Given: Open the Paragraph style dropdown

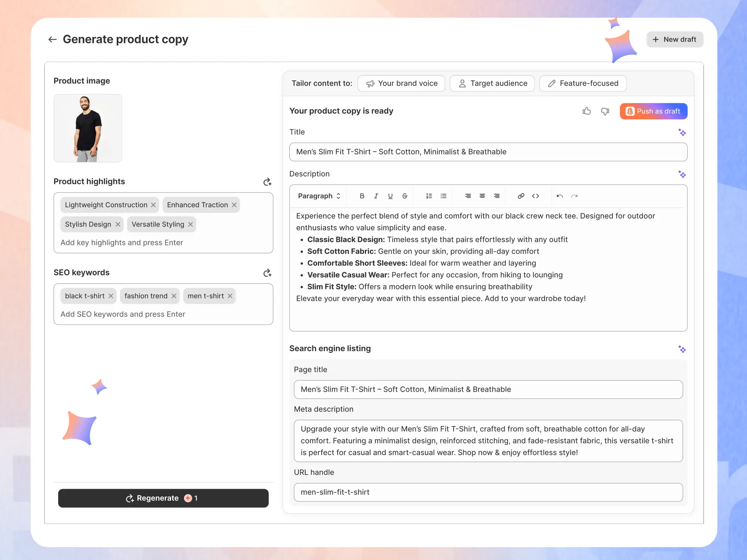Looking at the screenshot, I should tap(319, 196).
